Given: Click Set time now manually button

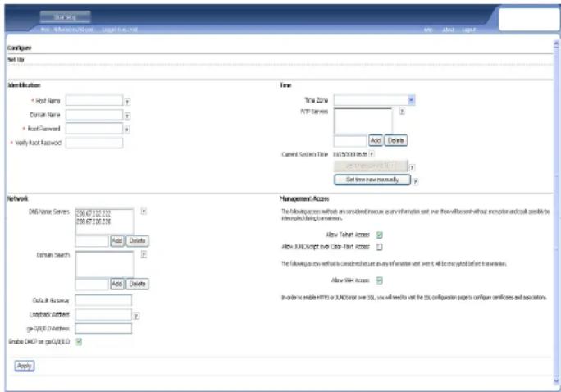Looking at the screenshot, I should (372, 180).
